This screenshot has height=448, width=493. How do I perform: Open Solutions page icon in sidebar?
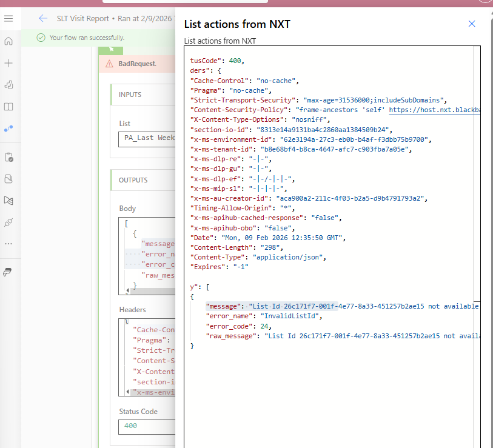[x=8, y=179]
